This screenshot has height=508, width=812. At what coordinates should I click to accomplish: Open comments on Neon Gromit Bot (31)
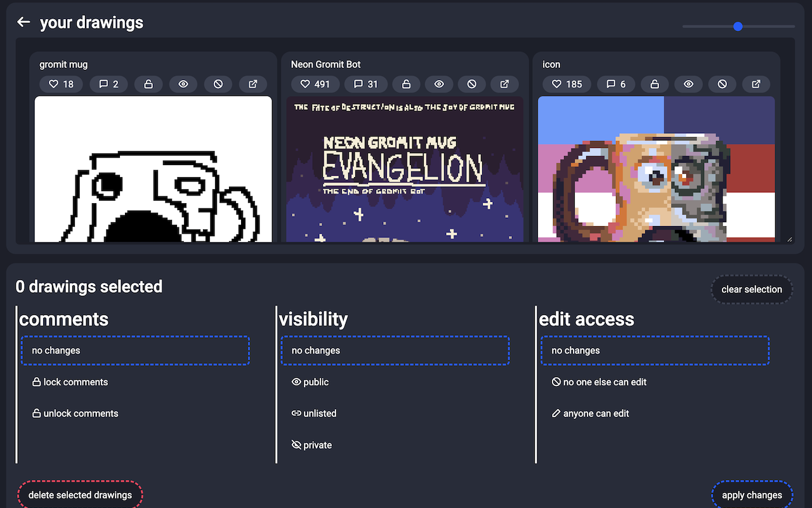tap(365, 84)
